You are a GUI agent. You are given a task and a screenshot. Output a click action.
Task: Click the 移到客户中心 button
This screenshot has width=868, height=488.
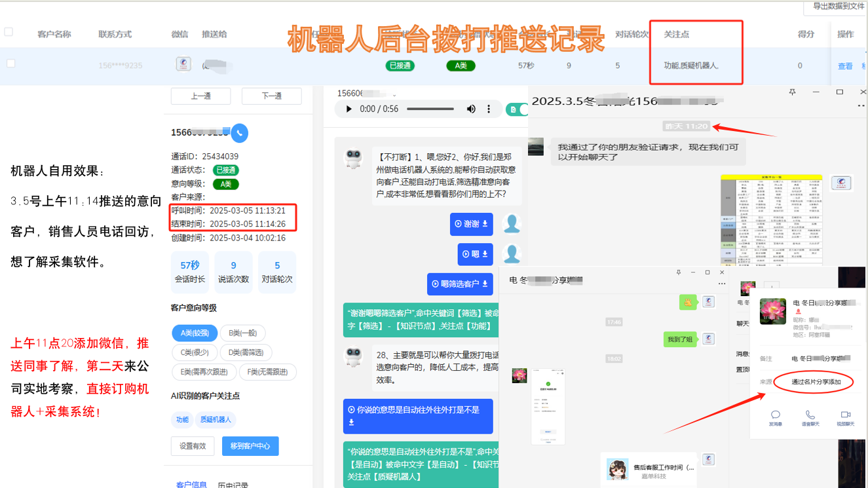[x=250, y=446]
